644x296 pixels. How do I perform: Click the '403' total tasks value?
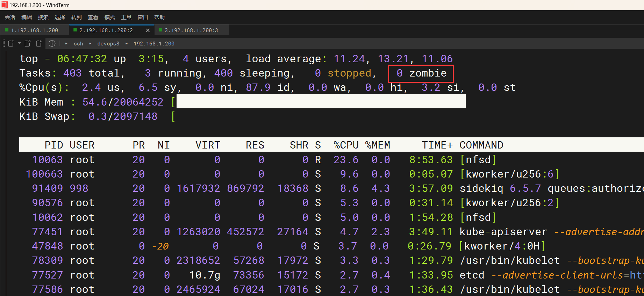coord(72,73)
